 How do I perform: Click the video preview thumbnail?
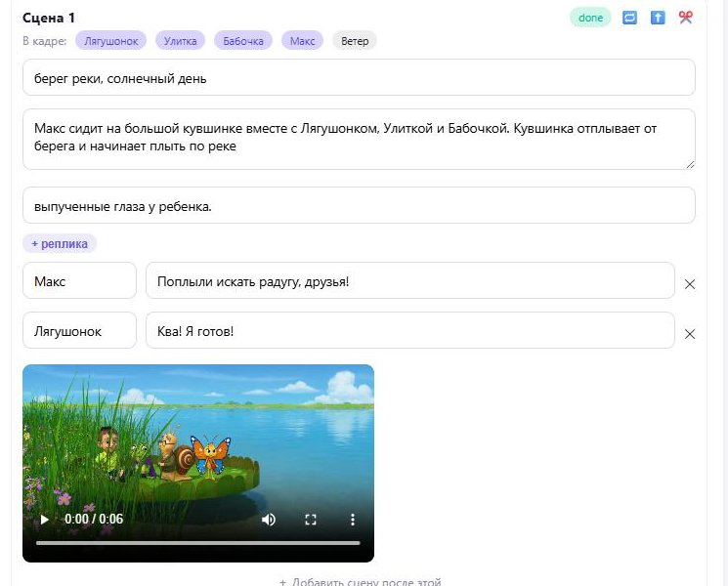click(x=198, y=463)
